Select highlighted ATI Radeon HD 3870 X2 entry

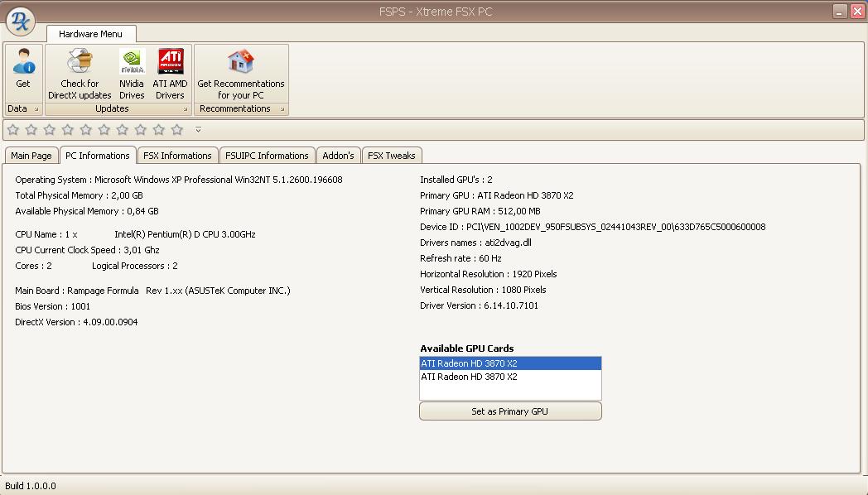point(510,363)
